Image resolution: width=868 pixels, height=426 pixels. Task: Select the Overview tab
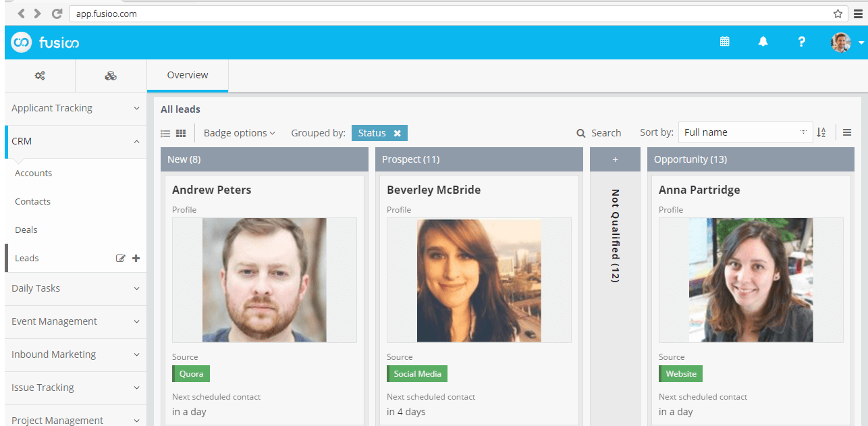tap(188, 76)
